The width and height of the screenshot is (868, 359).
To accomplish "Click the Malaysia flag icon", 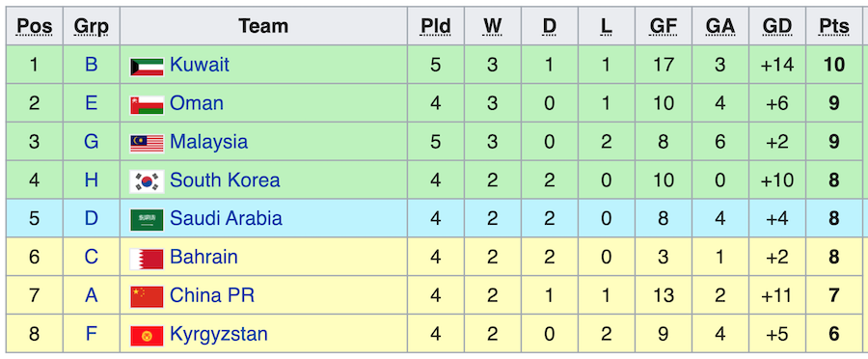I will (x=147, y=144).
